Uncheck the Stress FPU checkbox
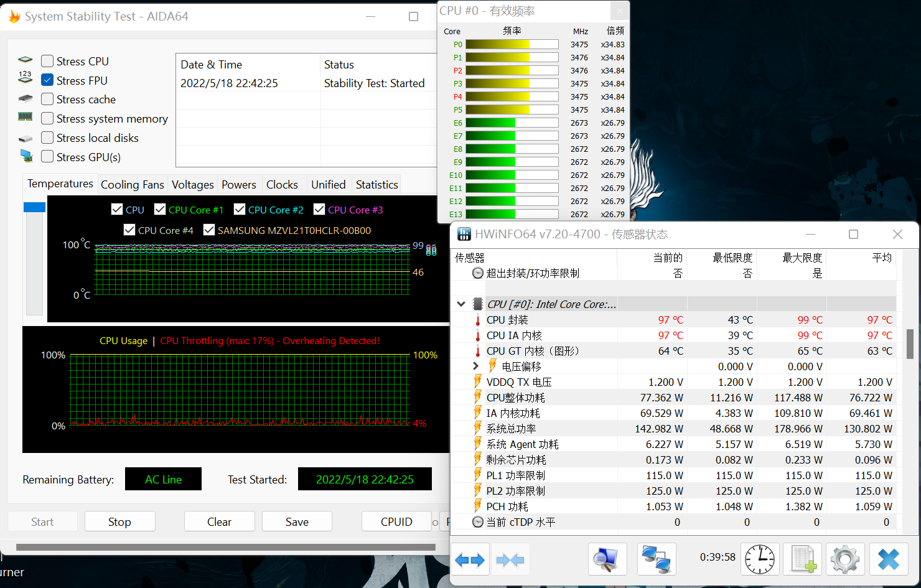The width and height of the screenshot is (921, 588). coord(47,80)
